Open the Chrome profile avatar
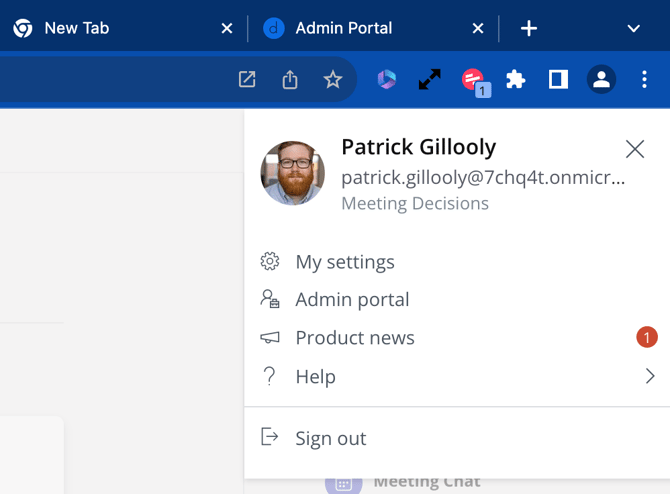The width and height of the screenshot is (670, 494). (601, 80)
